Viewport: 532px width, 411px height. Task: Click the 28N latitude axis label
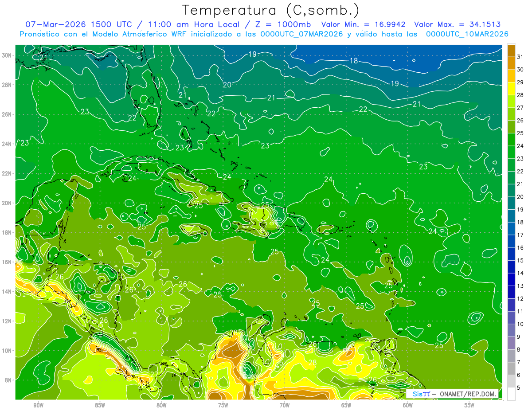click(7, 85)
